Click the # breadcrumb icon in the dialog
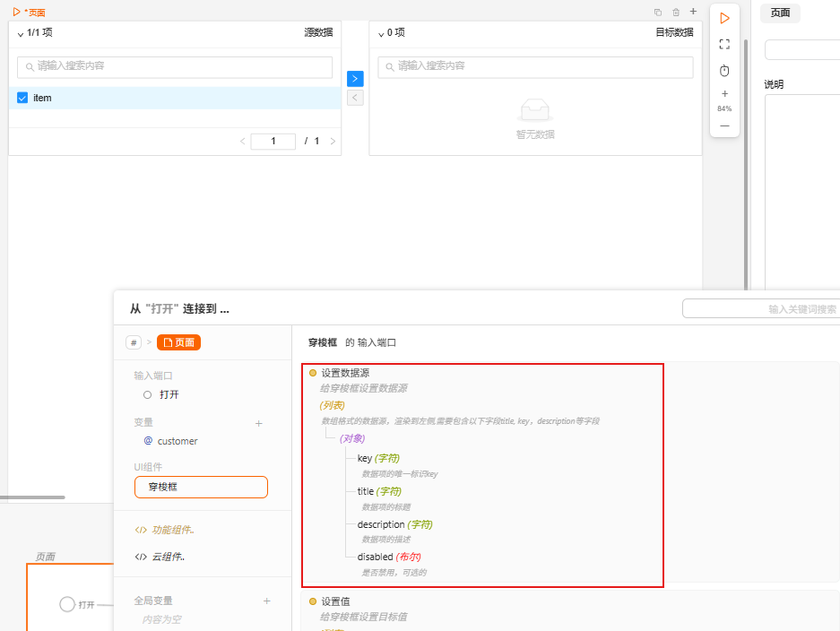The image size is (840, 631). pyautogui.click(x=133, y=342)
